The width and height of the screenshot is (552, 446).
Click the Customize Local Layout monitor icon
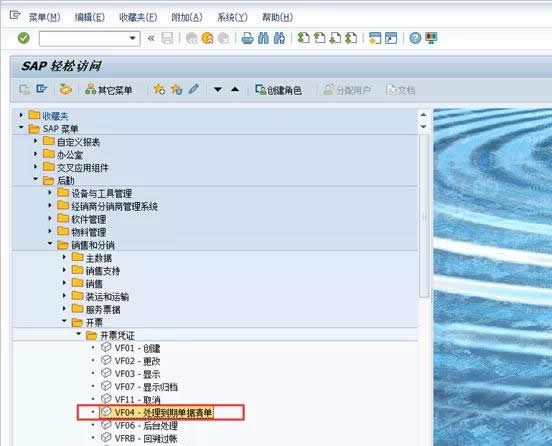click(x=431, y=38)
